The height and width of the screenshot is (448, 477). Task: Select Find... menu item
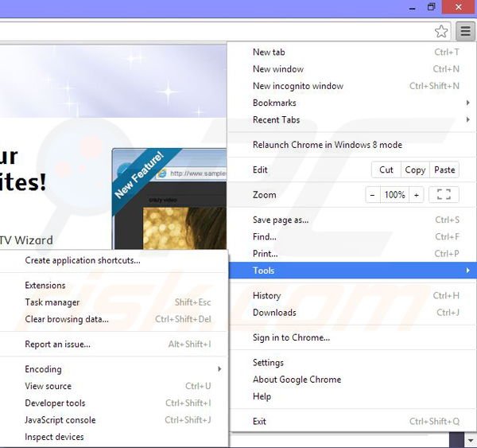pos(351,236)
